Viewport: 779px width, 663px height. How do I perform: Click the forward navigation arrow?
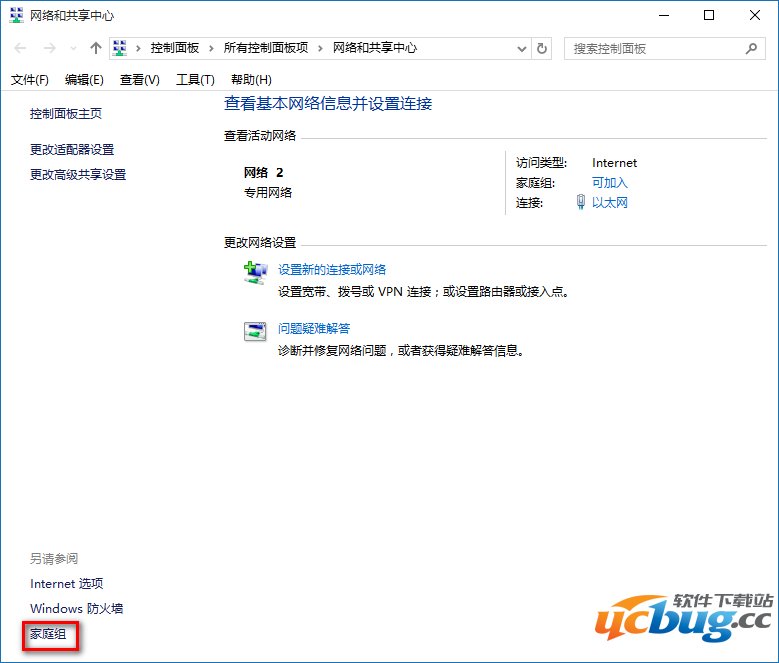[x=49, y=48]
